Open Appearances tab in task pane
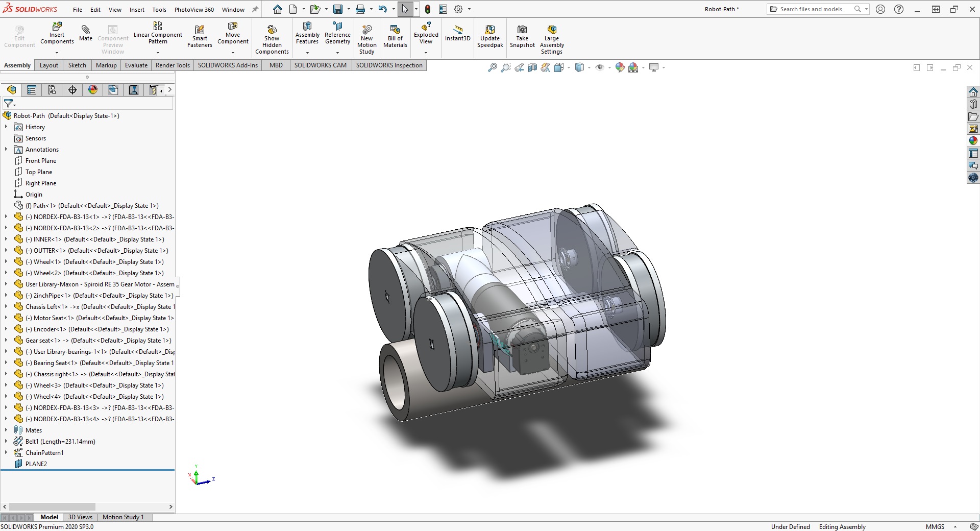980x531 pixels. [973, 141]
